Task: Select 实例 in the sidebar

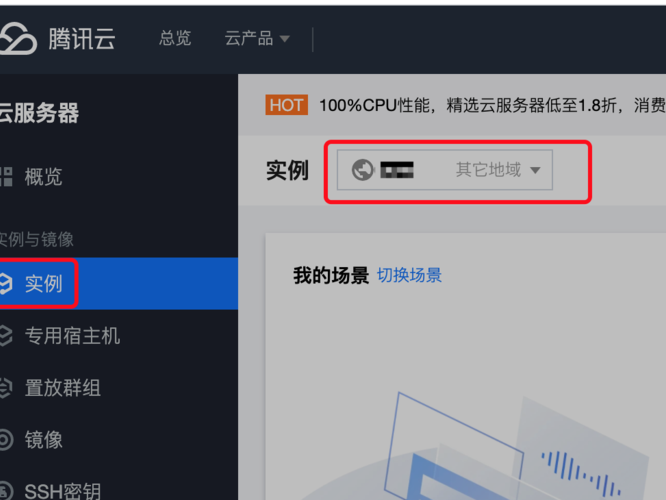Action: pyautogui.click(x=43, y=284)
